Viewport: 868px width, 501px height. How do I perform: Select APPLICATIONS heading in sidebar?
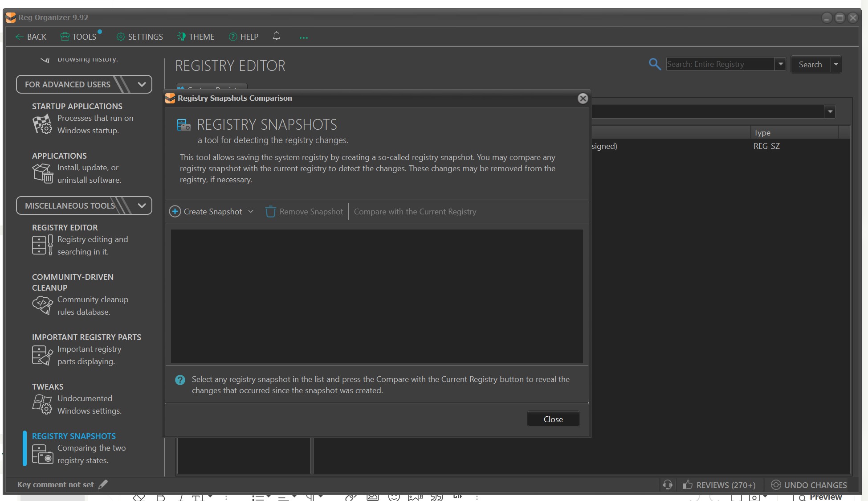click(x=59, y=156)
